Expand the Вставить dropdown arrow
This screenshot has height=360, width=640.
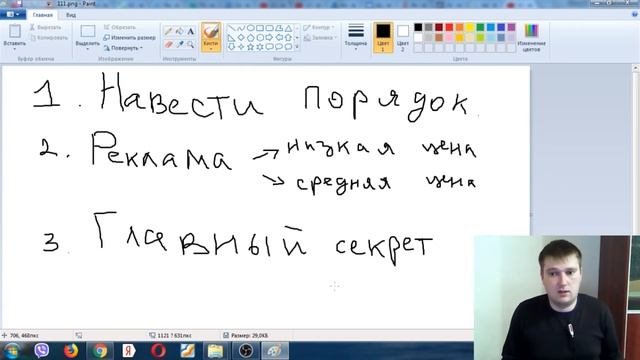[x=15, y=49]
